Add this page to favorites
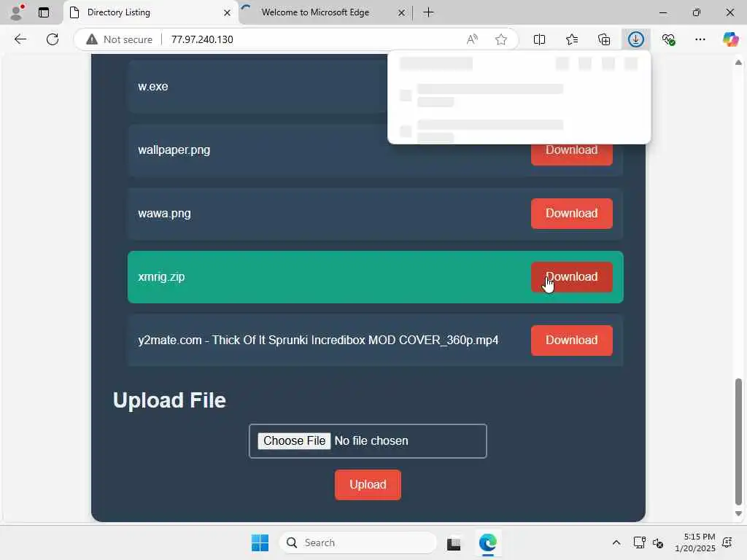 pos(500,39)
